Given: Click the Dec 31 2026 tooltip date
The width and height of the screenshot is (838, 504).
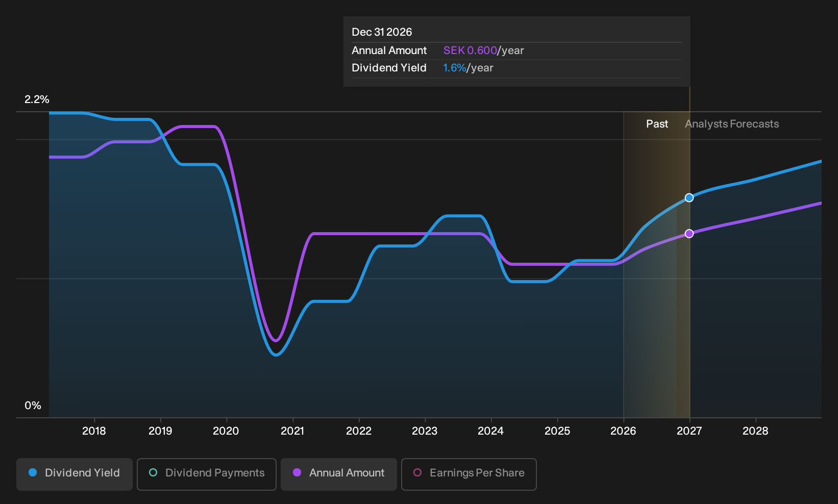Looking at the screenshot, I should coord(382,32).
